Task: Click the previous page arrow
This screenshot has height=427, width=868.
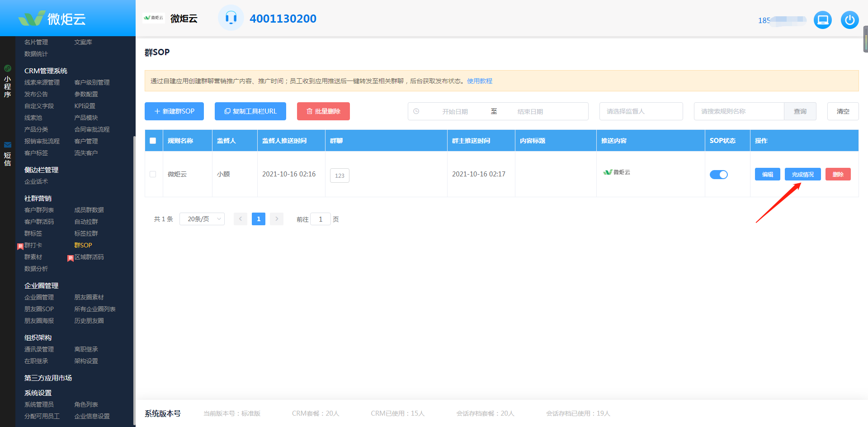Action: click(241, 219)
